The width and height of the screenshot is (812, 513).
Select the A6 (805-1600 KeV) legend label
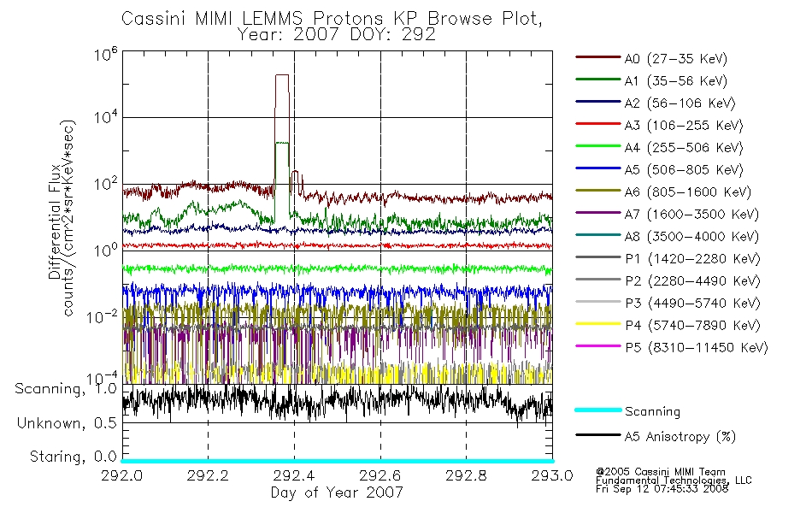pos(688,192)
